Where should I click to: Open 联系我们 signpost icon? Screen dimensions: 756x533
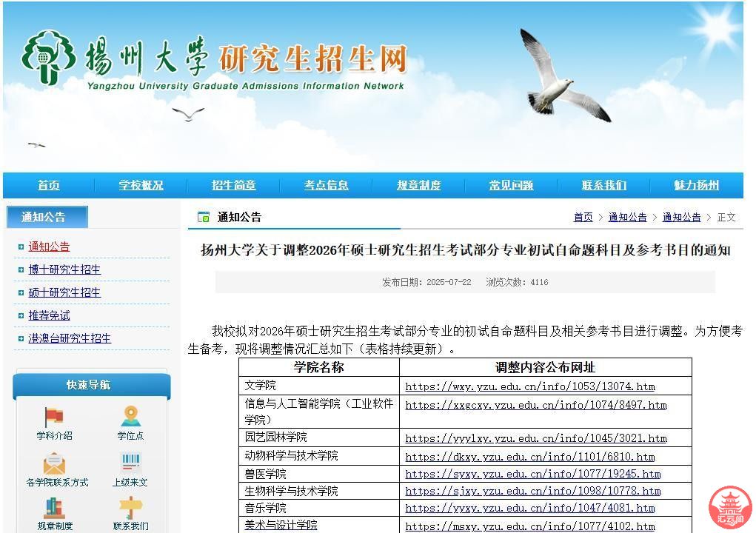130,508
